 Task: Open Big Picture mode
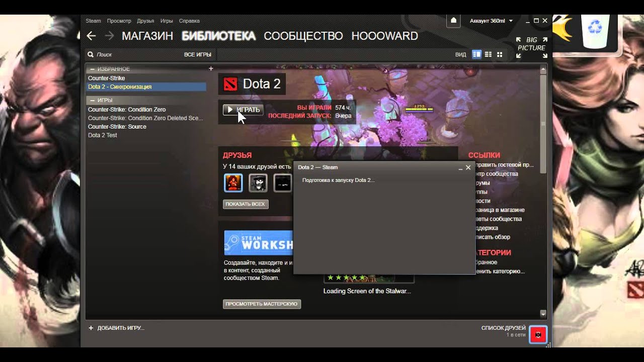click(531, 47)
